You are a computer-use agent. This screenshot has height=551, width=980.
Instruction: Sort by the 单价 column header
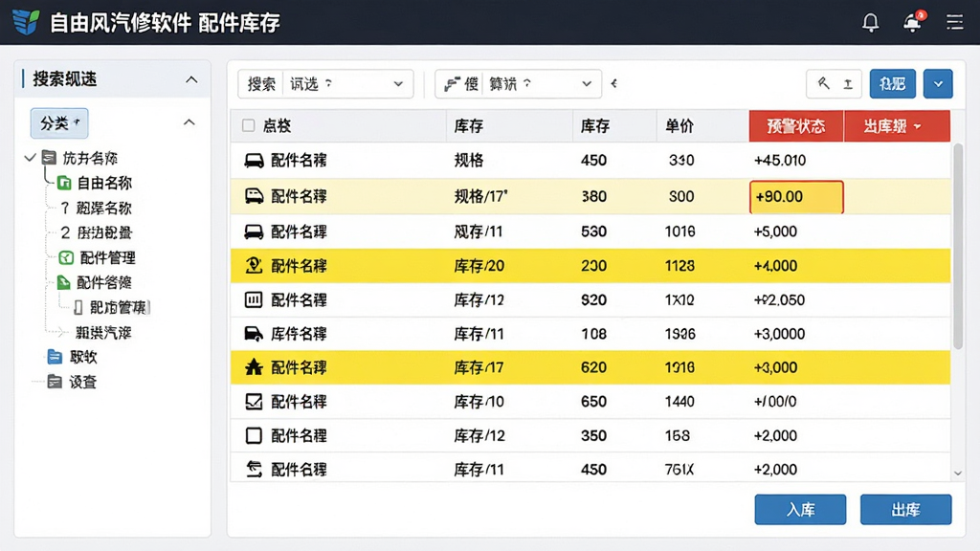(679, 126)
